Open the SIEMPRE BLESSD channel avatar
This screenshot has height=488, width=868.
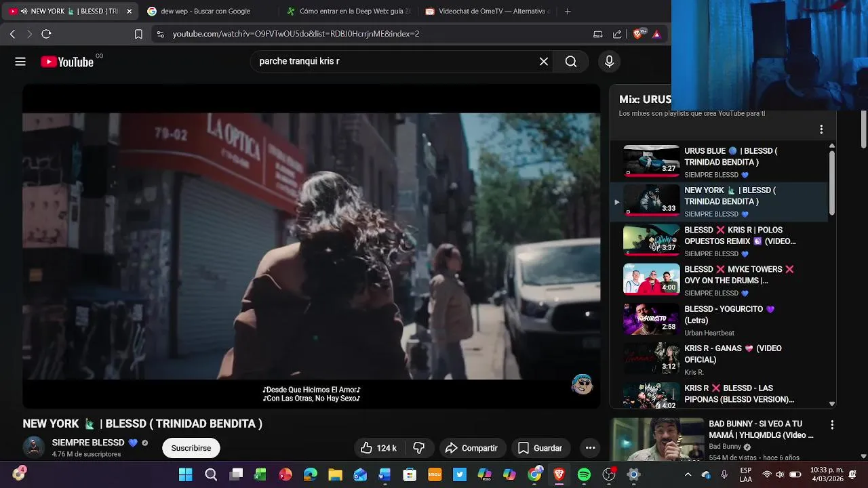[x=34, y=447]
